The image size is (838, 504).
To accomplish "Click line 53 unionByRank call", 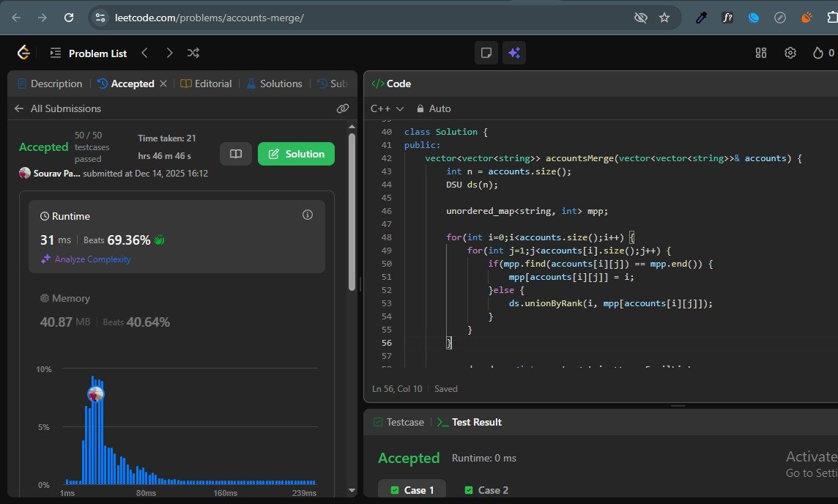I will [x=610, y=303].
